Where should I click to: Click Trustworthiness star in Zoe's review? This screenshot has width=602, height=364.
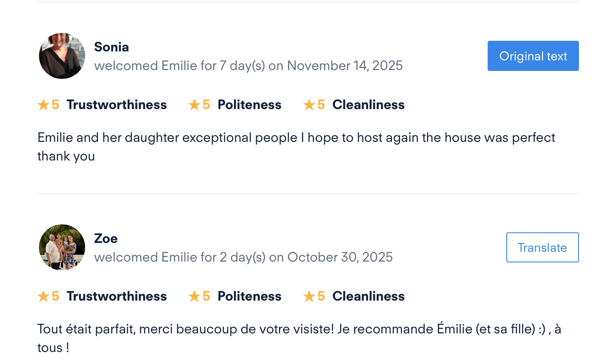[x=43, y=297]
